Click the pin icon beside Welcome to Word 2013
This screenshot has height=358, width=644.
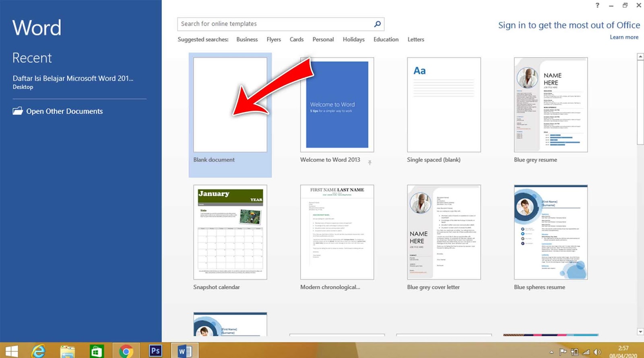click(x=369, y=163)
